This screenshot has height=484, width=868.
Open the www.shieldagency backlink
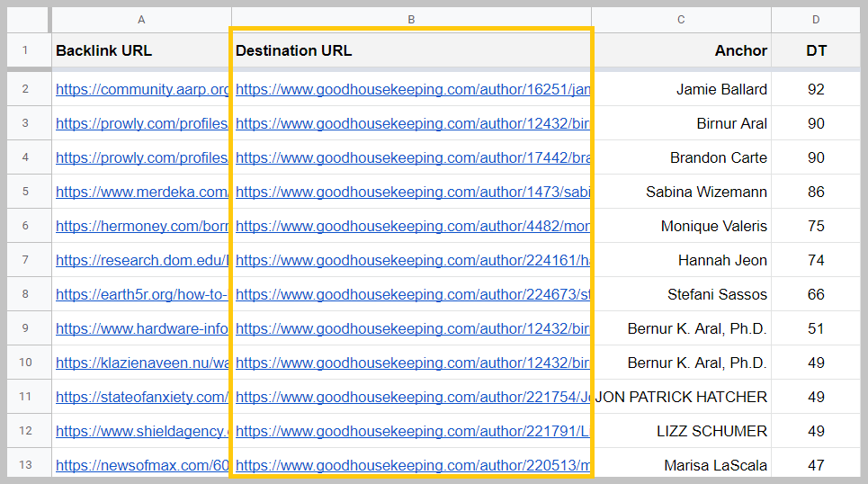[x=142, y=431]
